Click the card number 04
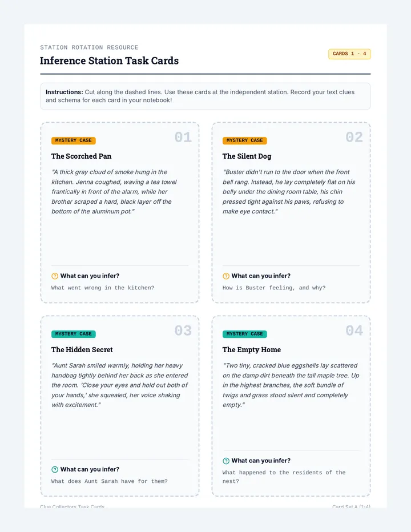 [354, 331]
